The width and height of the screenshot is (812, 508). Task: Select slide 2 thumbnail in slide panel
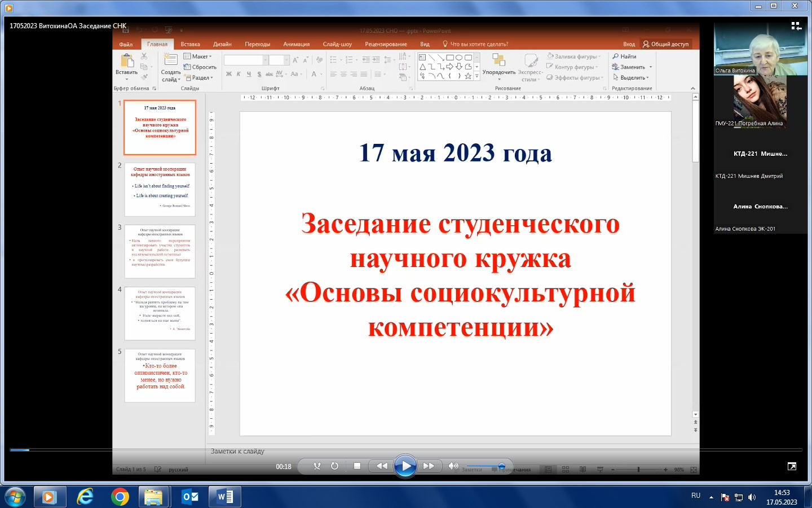(160, 190)
